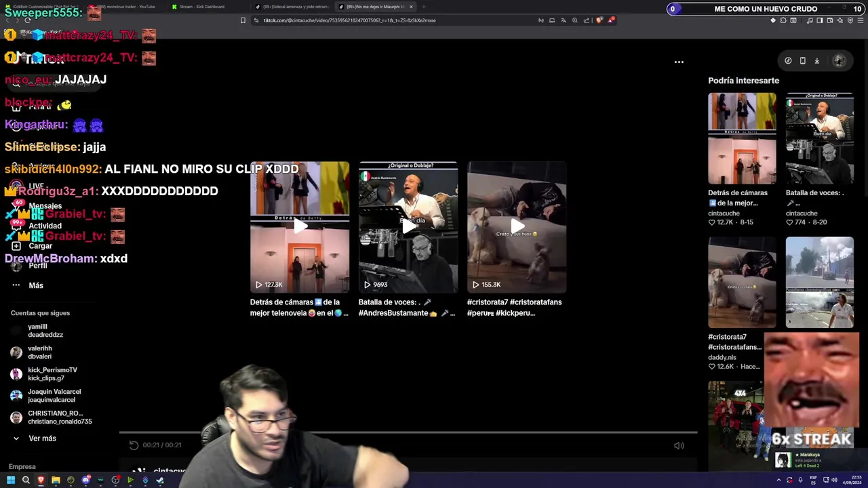
Task: Toggle the browser sidebar panel icon
Action: click(x=820, y=20)
